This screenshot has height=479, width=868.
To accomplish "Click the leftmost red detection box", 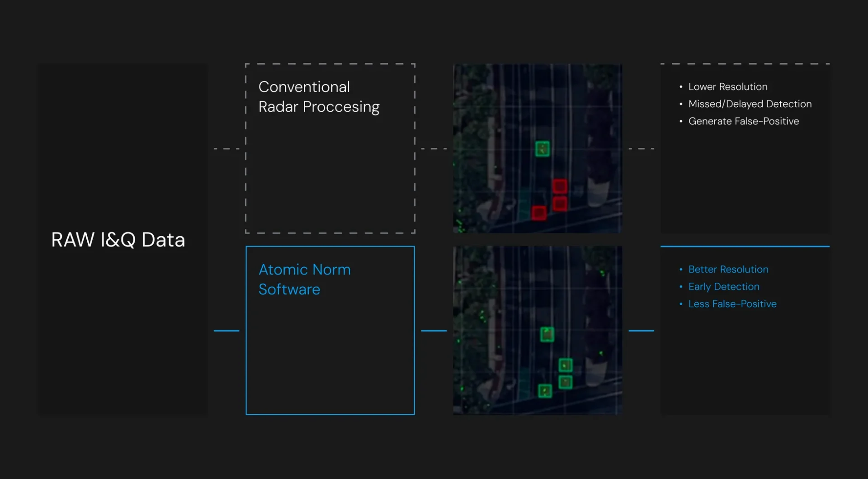I will [x=539, y=213].
